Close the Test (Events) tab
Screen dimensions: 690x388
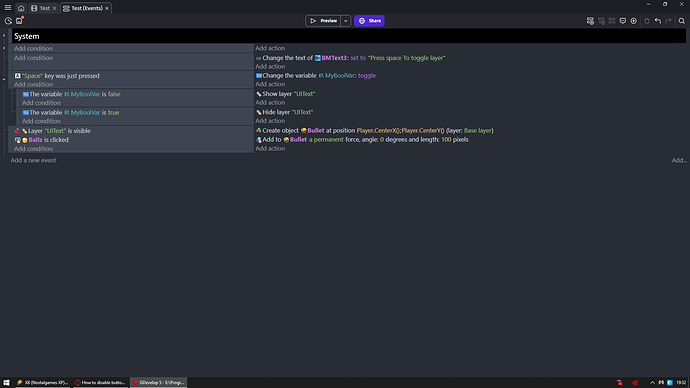(106, 8)
